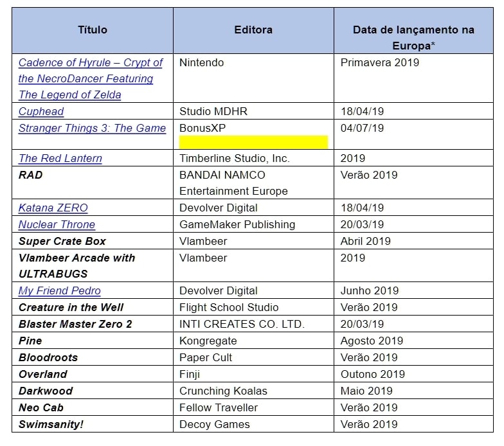The height and width of the screenshot is (446, 504).
Task: Click Verão 2019 in the Swimsanity! row
Action: 369,424
